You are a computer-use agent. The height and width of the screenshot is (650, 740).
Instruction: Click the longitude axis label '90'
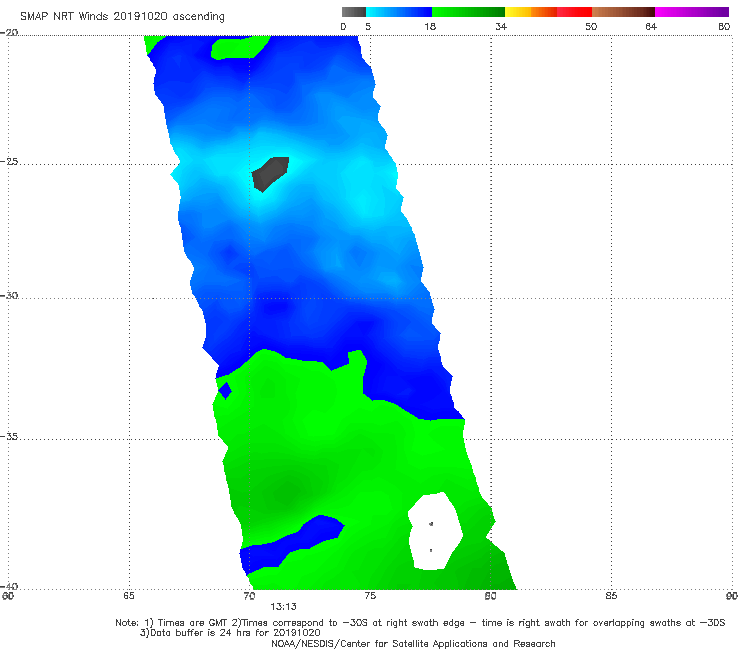[732, 596]
